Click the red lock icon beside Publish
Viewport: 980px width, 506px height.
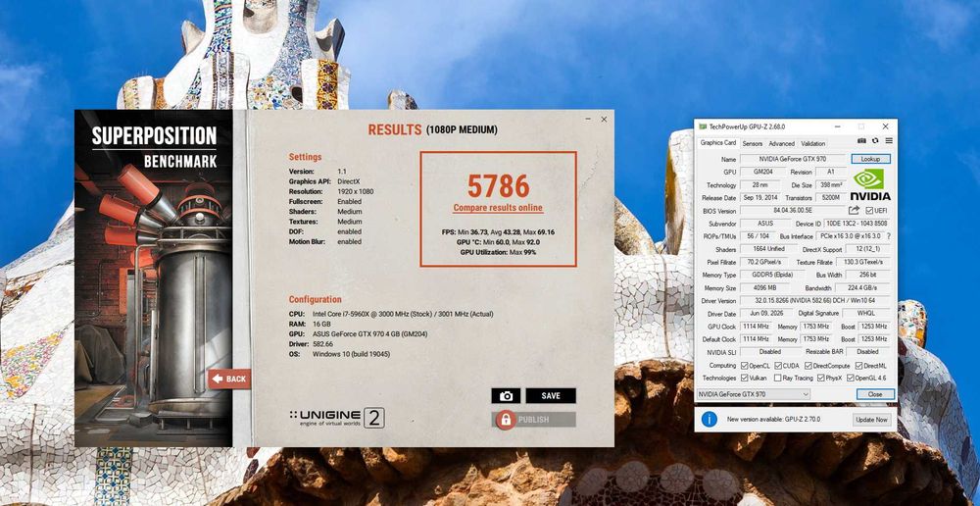pyautogui.click(x=506, y=420)
